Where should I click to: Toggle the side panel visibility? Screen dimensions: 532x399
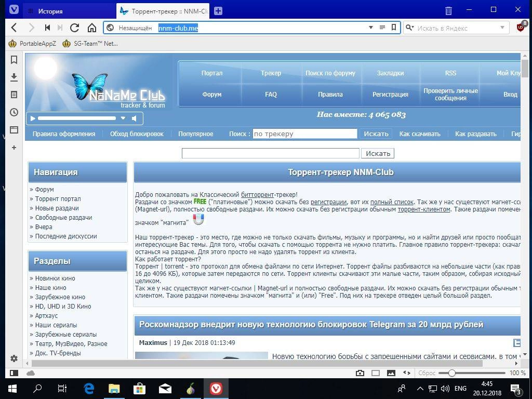point(14,373)
